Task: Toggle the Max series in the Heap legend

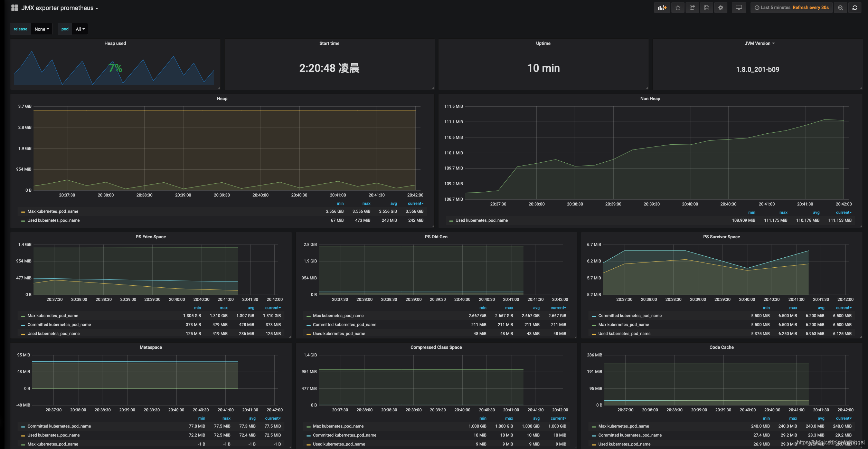Action: tap(53, 211)
